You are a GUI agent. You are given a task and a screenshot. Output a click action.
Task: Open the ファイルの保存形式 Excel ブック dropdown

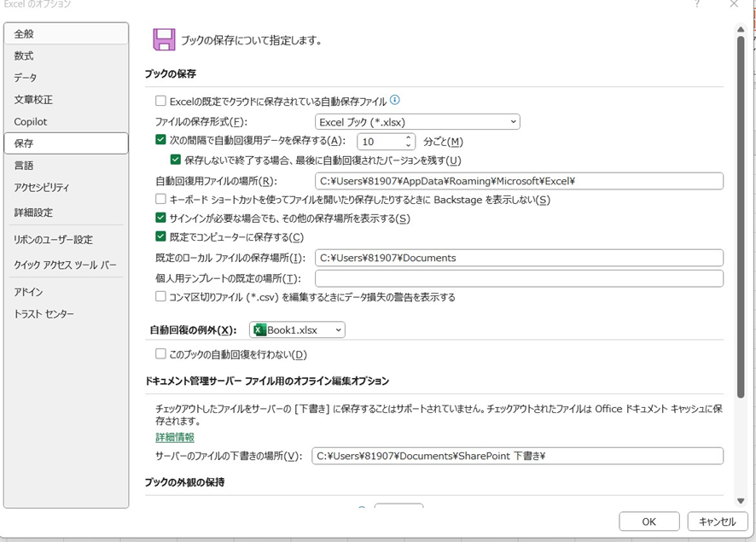click(x=417, y=122)
